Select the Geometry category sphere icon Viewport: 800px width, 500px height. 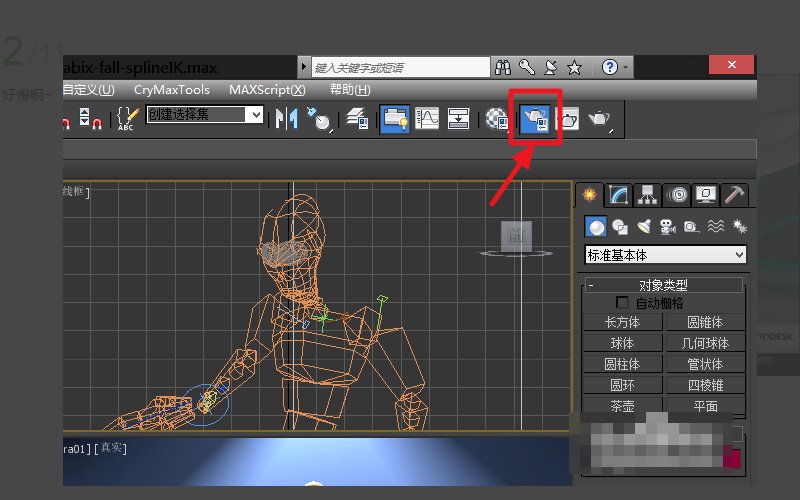click(x=595, y=227)
